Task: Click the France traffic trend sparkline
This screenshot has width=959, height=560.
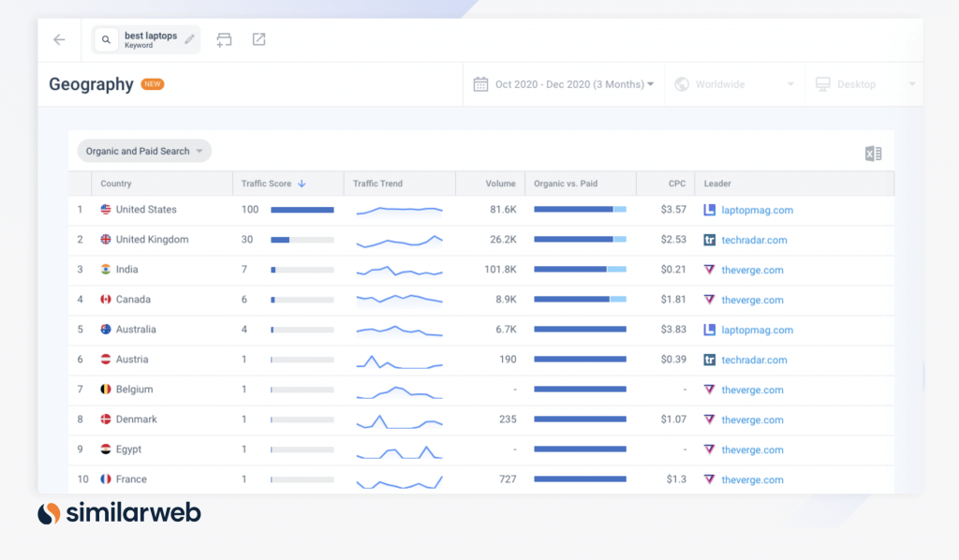Action: point(399,481)
